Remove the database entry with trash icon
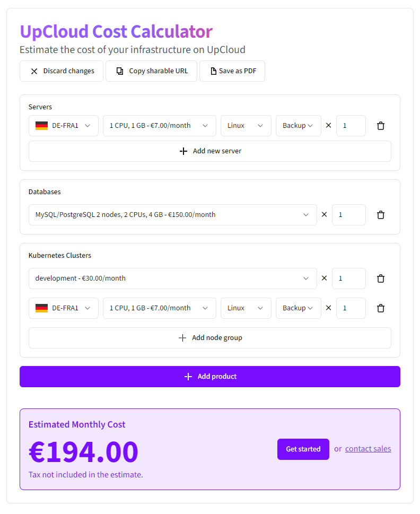 point(380,215)
